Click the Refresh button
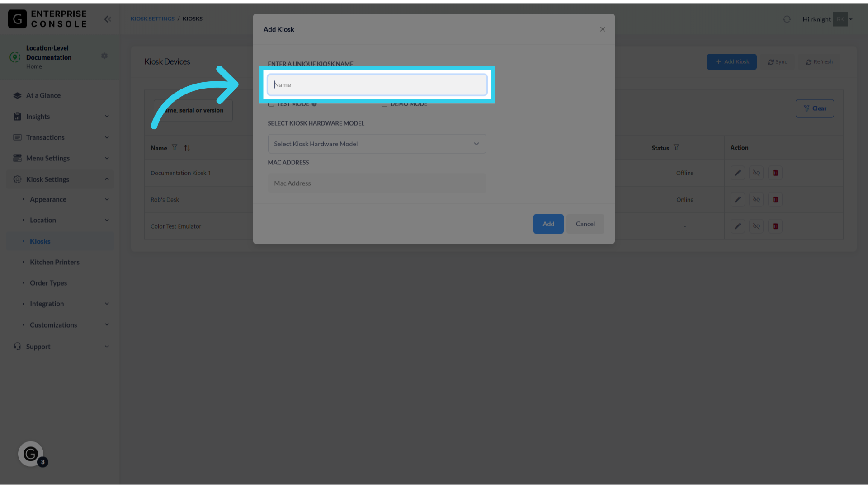This screenshot has height=488, width=868. click(819, 62)
